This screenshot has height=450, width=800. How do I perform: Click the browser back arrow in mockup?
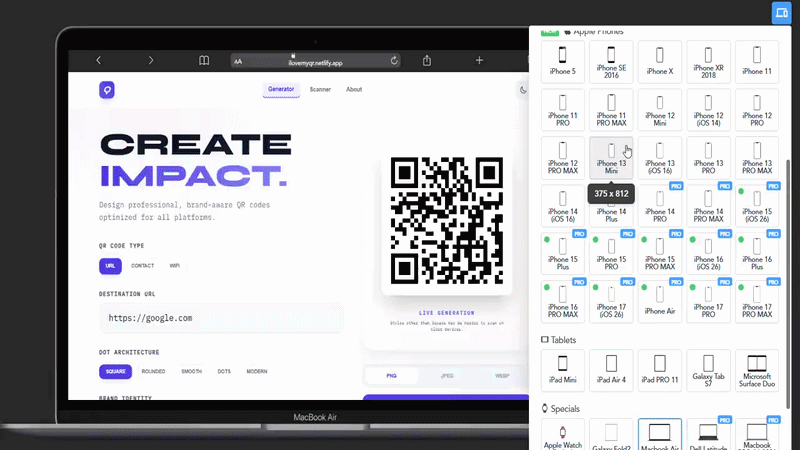pos(98,60)
